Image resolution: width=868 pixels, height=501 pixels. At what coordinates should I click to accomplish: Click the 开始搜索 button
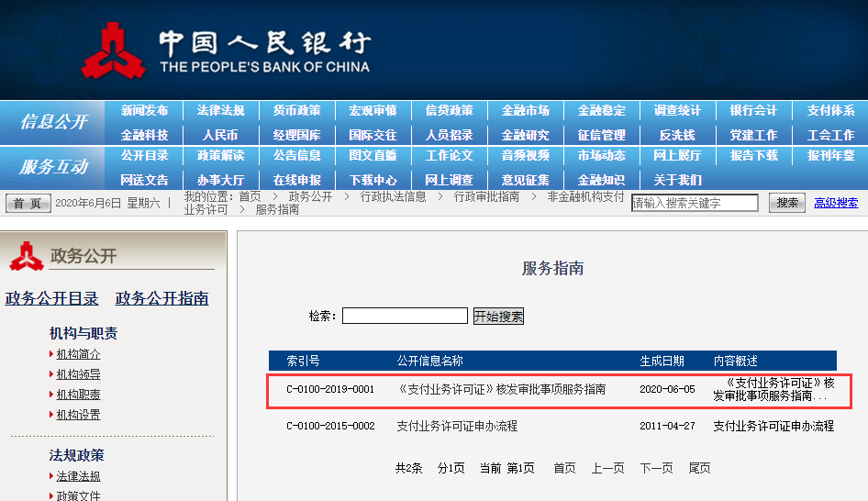pyautogui.click(x=498, y=316)
